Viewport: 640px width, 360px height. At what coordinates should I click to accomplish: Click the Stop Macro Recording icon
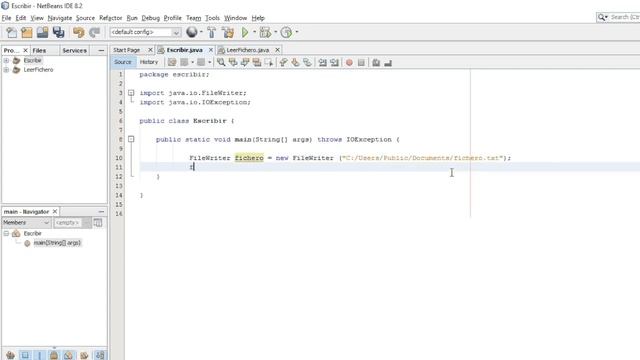pos(361,62)
